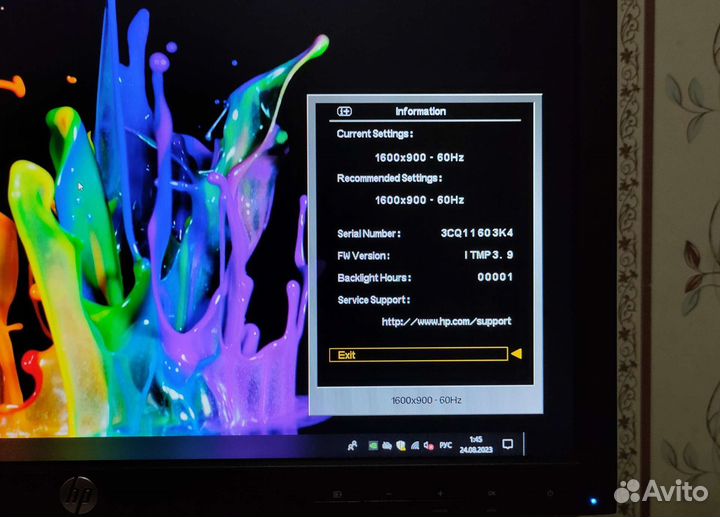Screen dimensions: 720x517
Task: Click the Show desktop strip
Action: click(523, 444)
